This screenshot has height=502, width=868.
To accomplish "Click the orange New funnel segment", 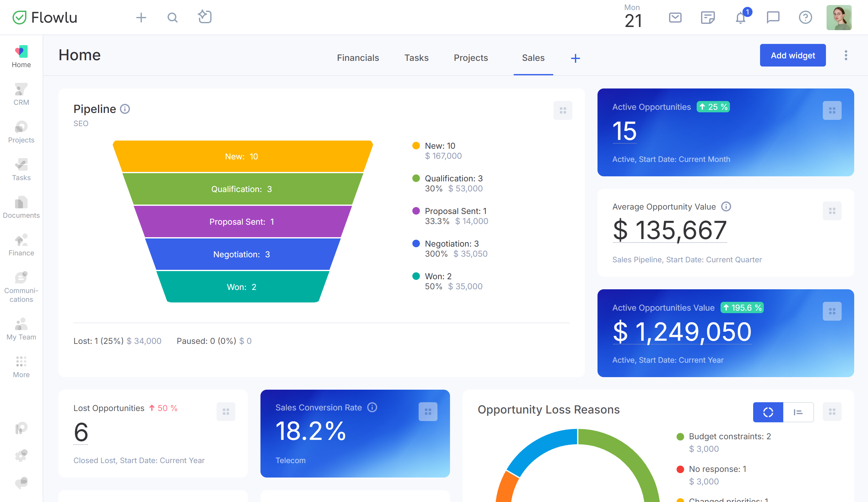I will pyautogui.click(x=241, y=156).
